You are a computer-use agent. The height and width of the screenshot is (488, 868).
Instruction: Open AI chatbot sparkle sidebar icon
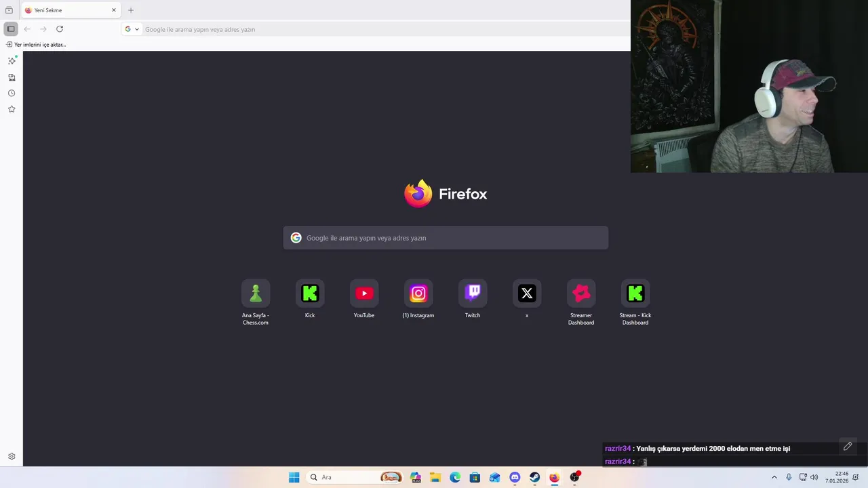tap(12, 60)
